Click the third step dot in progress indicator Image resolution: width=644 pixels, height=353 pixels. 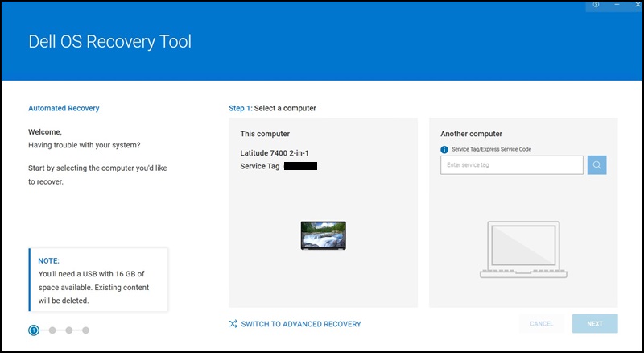(69, 330)
